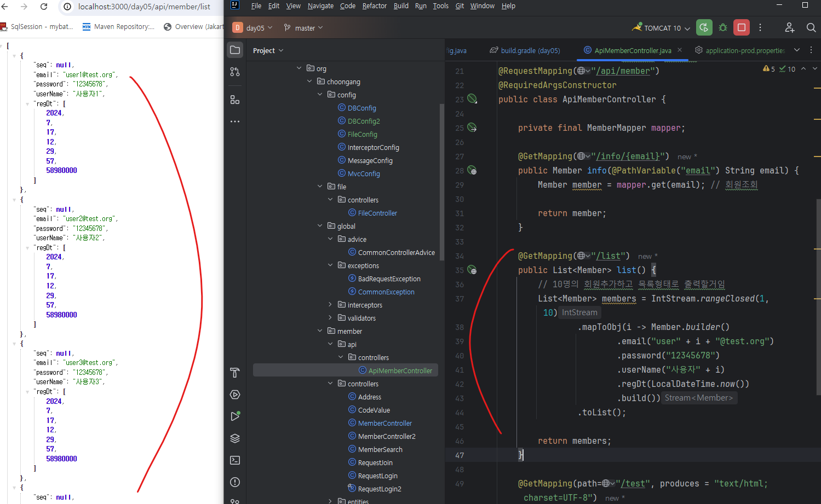
Task: Click gutter endpoint icon on line 35
Action: coord(472,270)
